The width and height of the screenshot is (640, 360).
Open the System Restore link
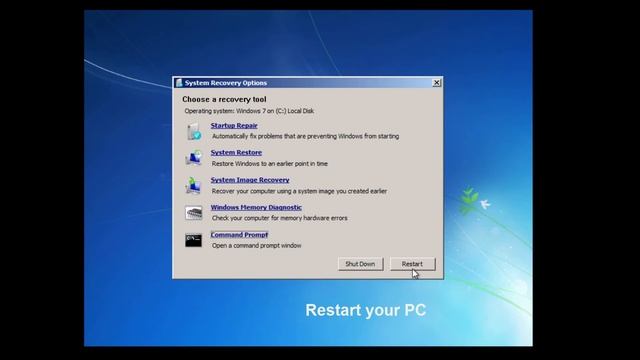pyautogui.click(x=236, y=153)
